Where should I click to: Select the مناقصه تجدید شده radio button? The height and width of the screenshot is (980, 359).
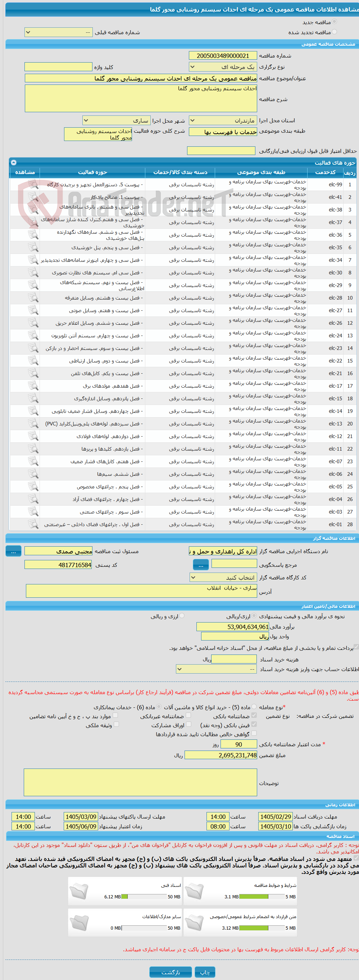(334, 32)
